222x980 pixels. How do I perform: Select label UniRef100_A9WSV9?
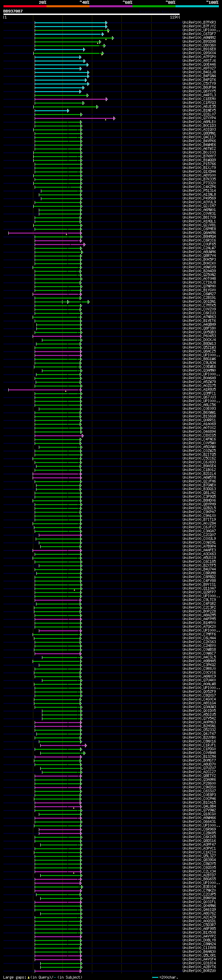(x=199, y=267)
